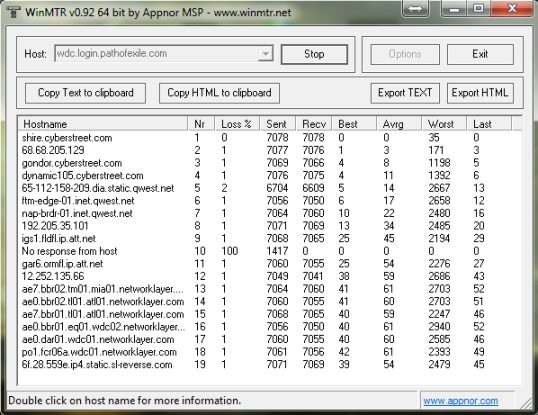Click the Loss % column header
Viewport: 538px width, 415px height.
237,124
